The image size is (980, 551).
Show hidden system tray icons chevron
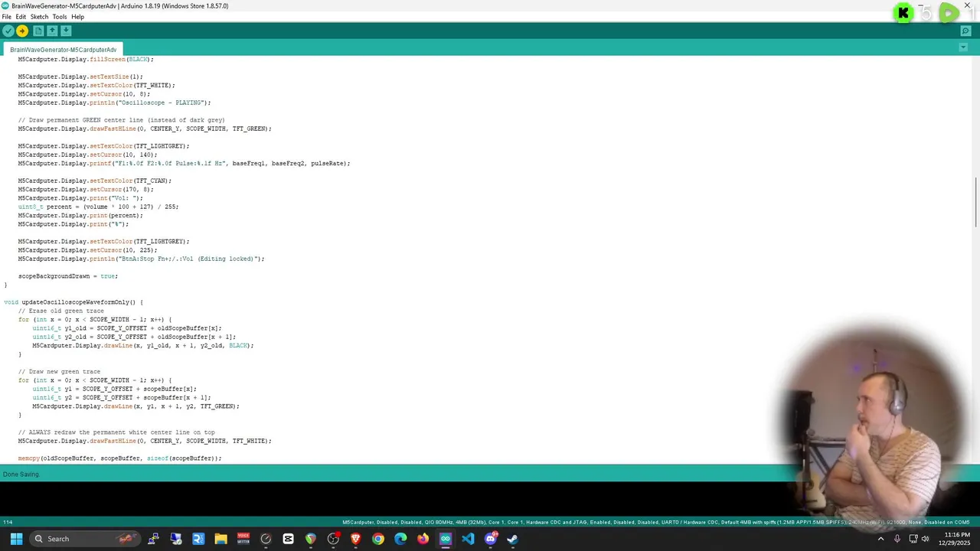tap(880, 539)
